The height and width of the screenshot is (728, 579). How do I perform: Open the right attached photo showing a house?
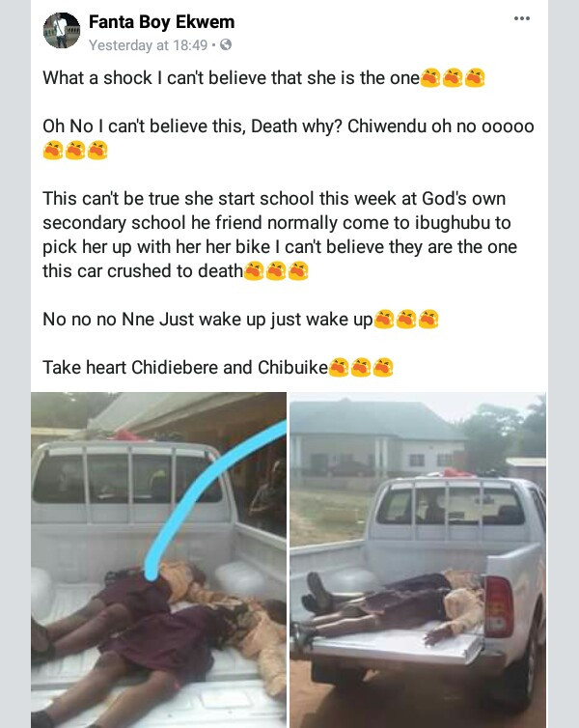click(418, 560)
